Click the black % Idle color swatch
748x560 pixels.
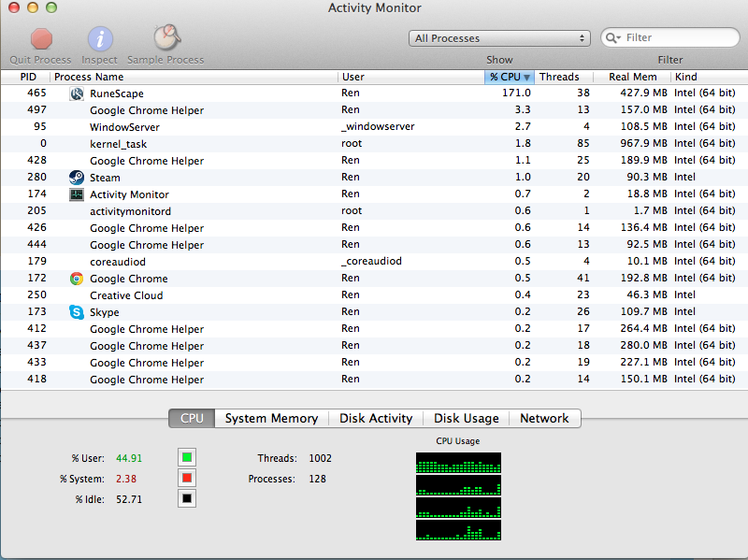(187, 498)
